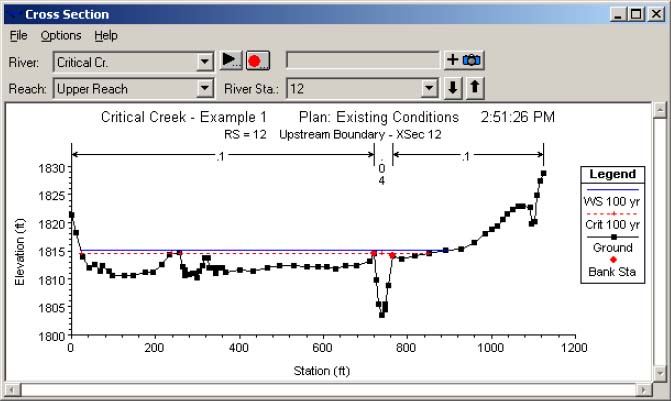Expand the Reach dropdown list
Viewport: 671px width, 401px height.
(x=206, y=87)
